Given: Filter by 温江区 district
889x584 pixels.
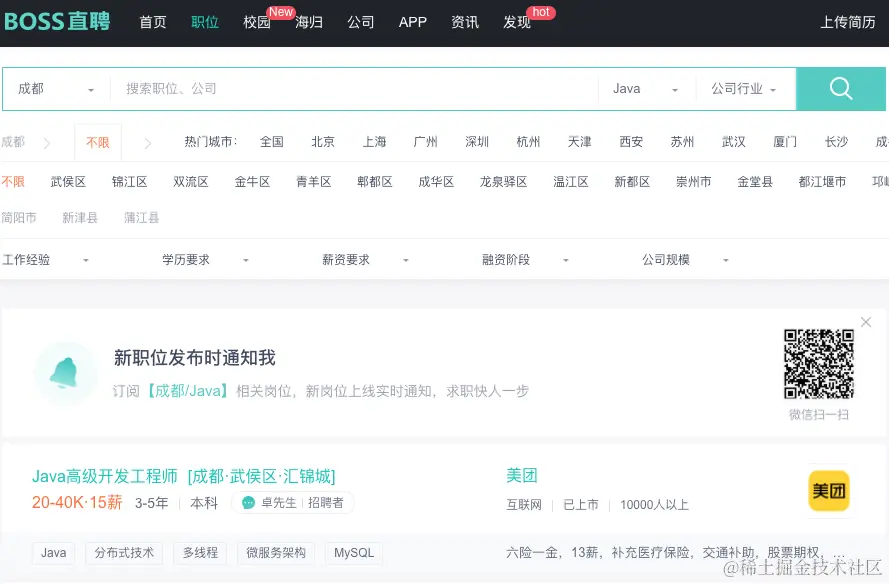Looking at the screenshot, I should point(571,181).
